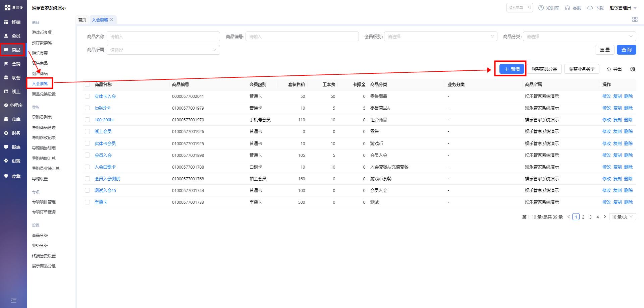Export the list with 导出
Screen dimensions: 644x308
click(x=614, y=69)
